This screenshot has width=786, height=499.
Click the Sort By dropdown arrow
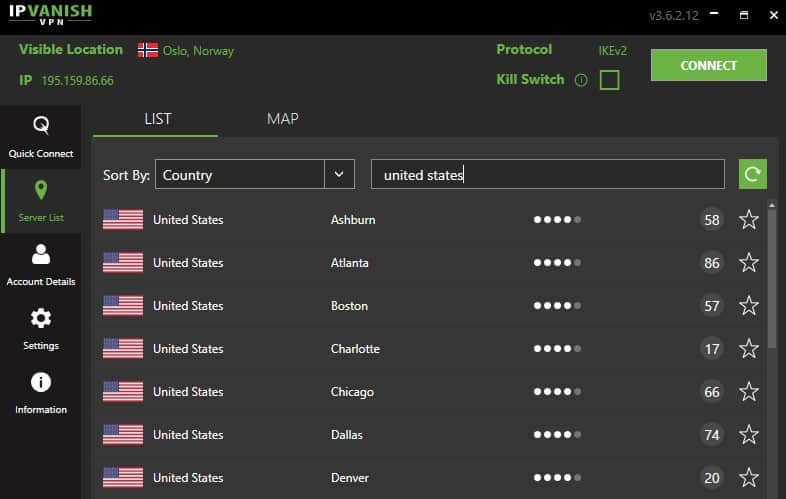point(339,175)
